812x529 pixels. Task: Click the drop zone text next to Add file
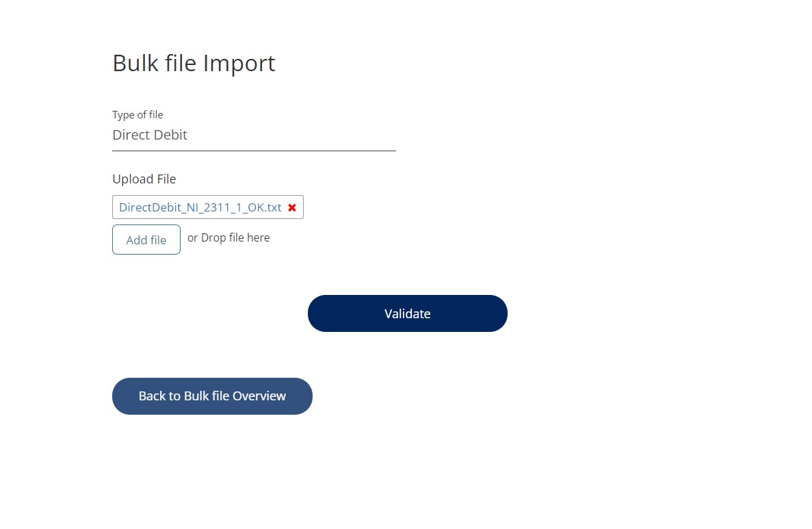(228, 238)
